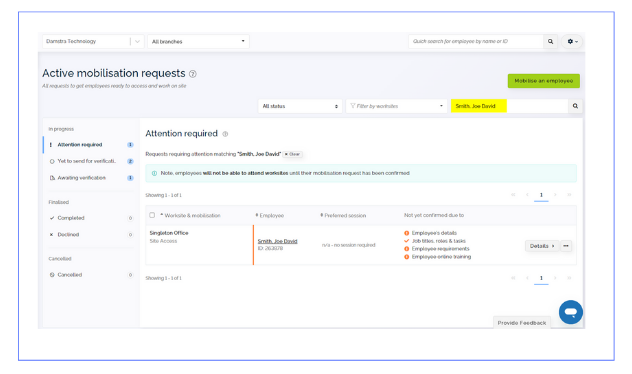Click the Provide Feedback button
632x374 pixels.
click(522, 323)
